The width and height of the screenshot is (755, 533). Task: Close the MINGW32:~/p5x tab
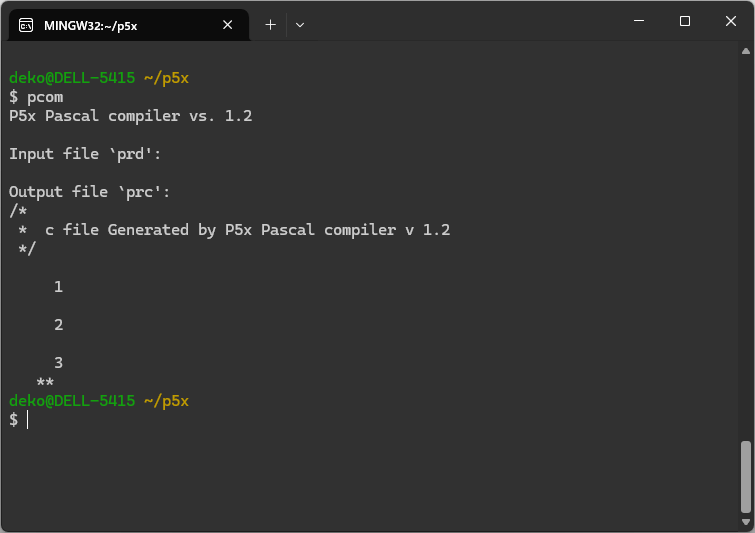point(228,25)
